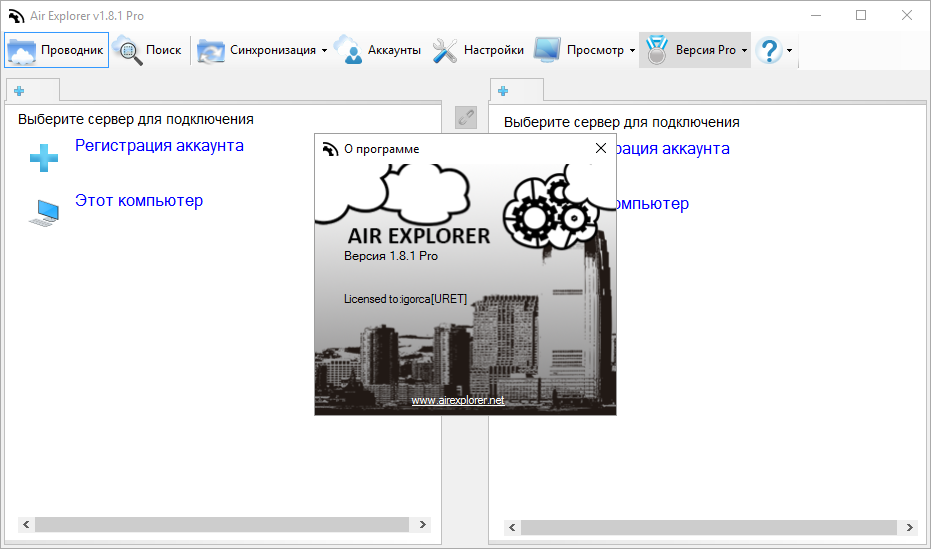Screen dimensions: 931x549
Task: Click Регистрация аккаунта link in left pane
Action: click(159, 145)
